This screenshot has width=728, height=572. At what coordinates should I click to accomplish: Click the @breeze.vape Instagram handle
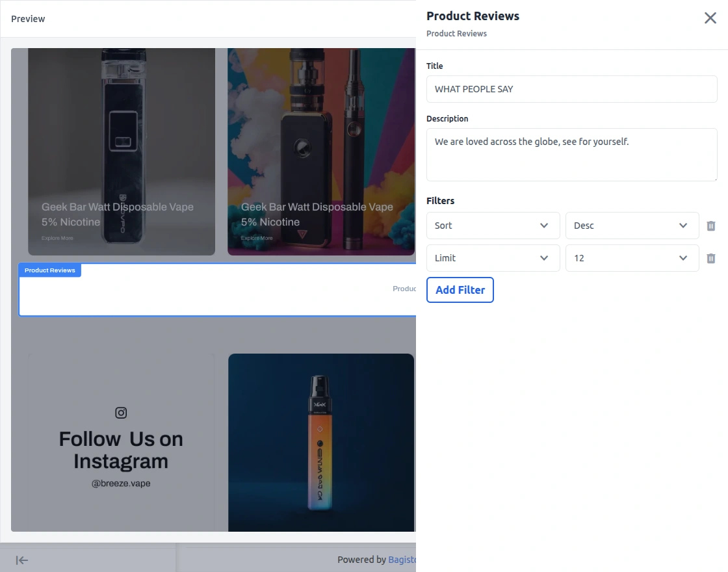(x=121, y=484)
